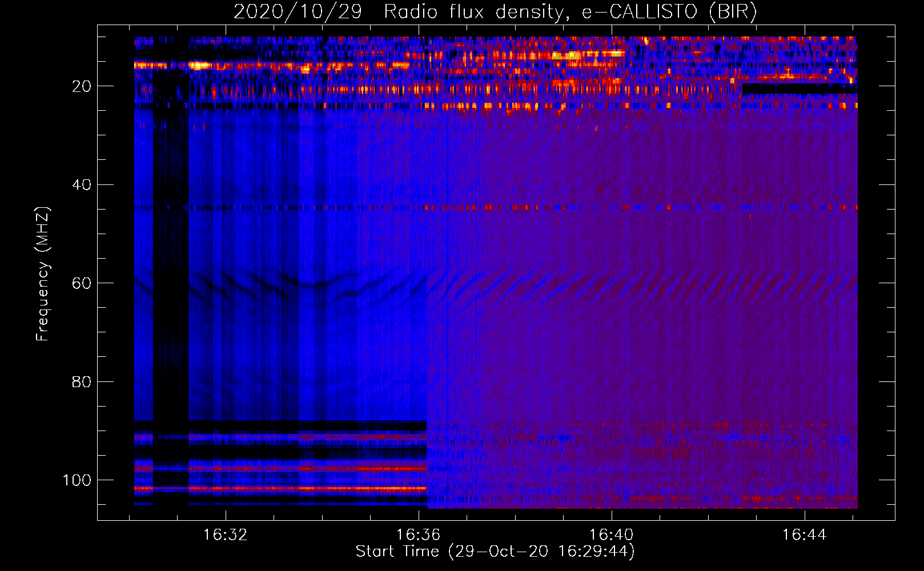Click the 80 frequency tick label
924x571 pixels.
pyautogui.click(x=82, y=381)
